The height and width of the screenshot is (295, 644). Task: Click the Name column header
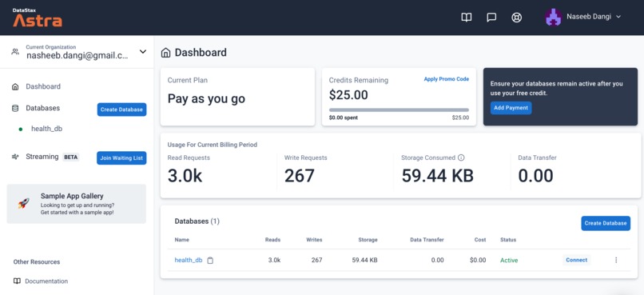(182, 240)
